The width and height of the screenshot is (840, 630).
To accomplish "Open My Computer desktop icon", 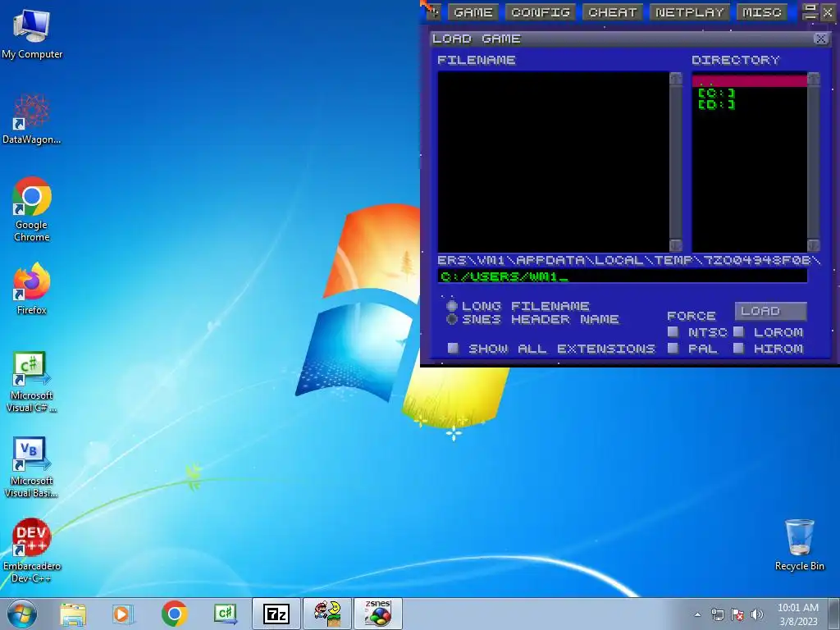I will (32, 34).
